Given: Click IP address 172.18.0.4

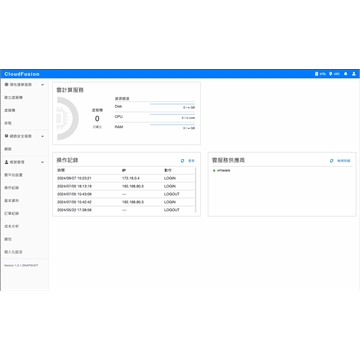Looking at the screenshot, I should coord(131,178).
